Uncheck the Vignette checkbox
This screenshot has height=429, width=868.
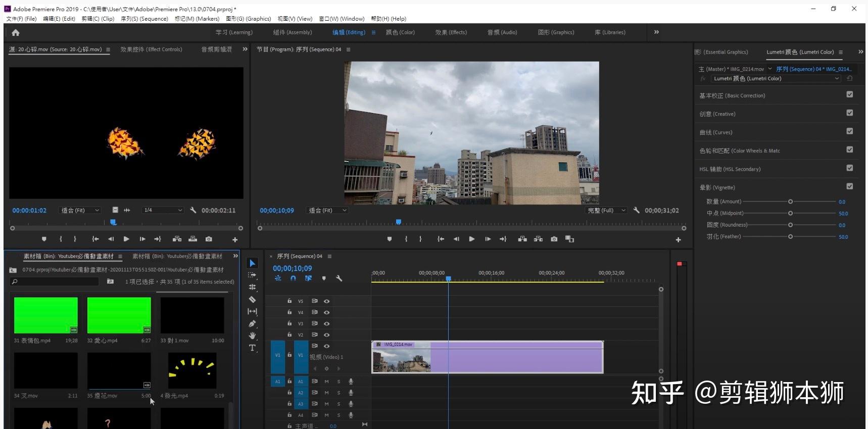tap(850, 187)
